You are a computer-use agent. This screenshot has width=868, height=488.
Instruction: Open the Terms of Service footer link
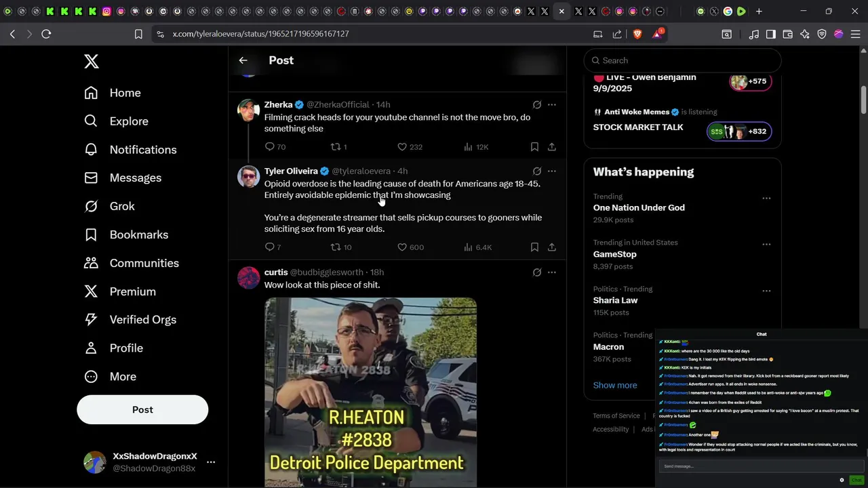[616, 415]
